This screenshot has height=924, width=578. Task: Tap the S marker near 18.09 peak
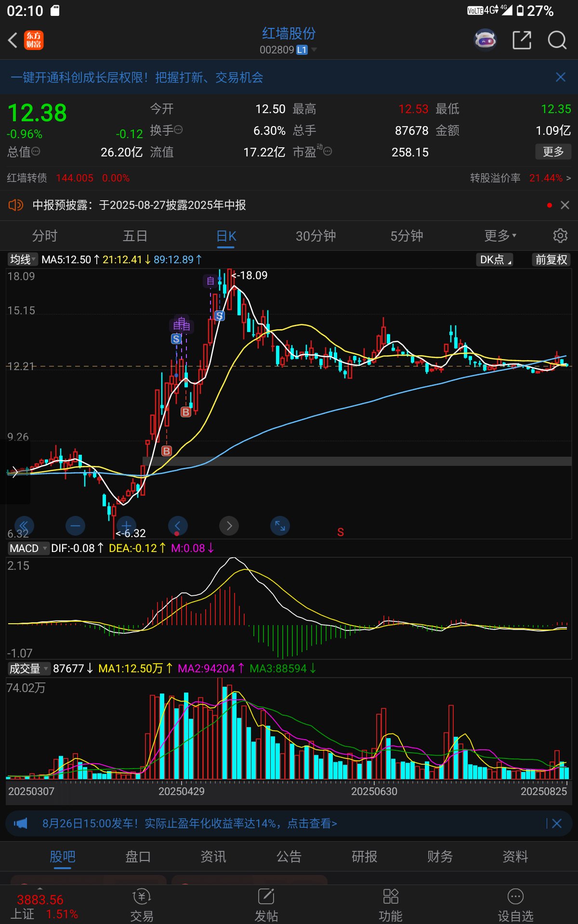click(x=220, y=316)
